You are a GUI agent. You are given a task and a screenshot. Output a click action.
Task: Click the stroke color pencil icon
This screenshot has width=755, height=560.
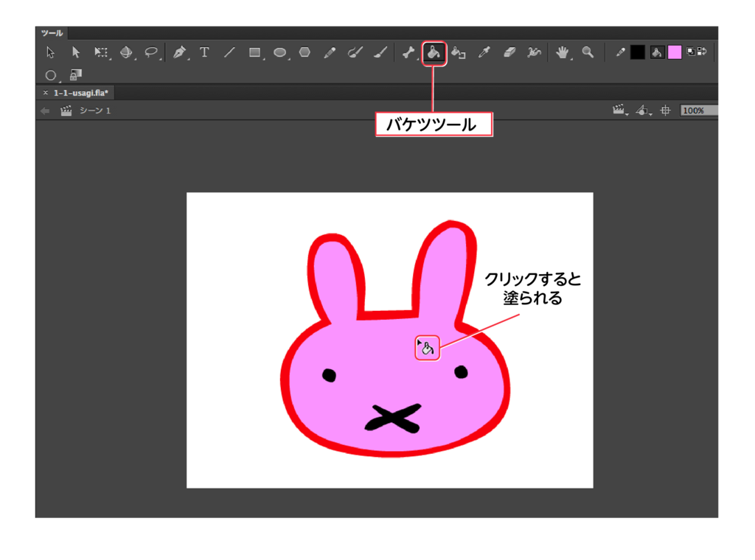[x=621, y=52]
